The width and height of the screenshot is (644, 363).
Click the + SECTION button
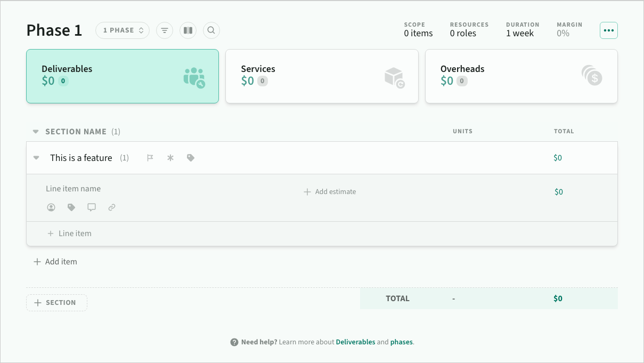pyautogui.click(x=56, y=303)
